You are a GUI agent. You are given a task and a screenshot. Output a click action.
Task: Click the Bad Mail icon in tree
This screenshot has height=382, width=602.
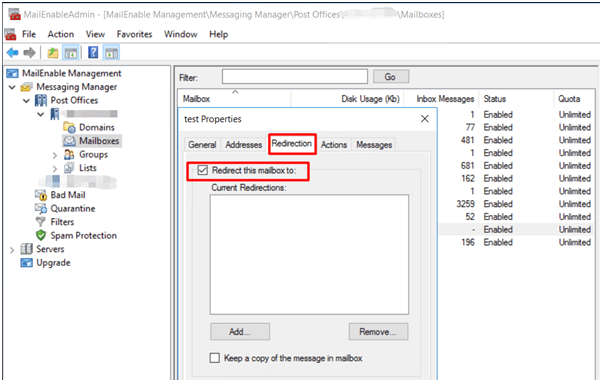coord(41,195)
